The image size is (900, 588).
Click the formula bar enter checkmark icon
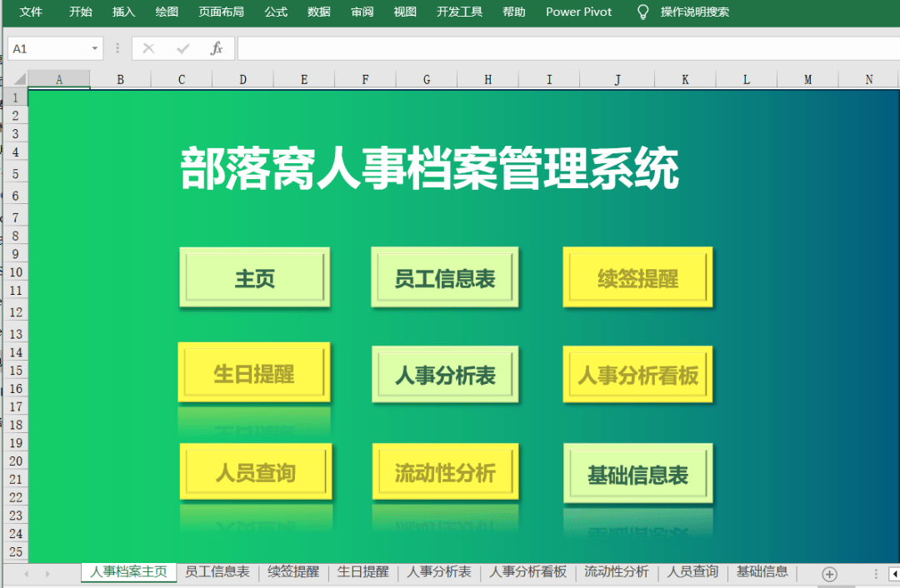pyautogui.click(x=182, y=49)
